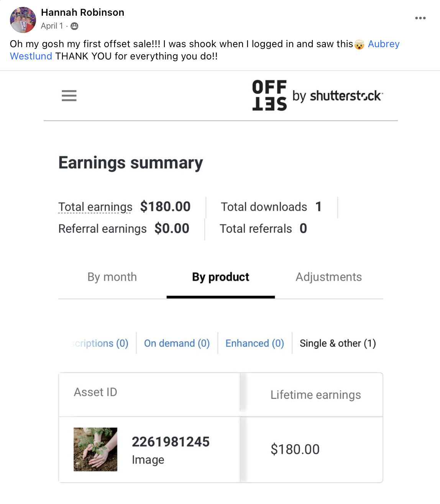Open the three-dot post options menu
Screen dimensions: 440x504
420,18
